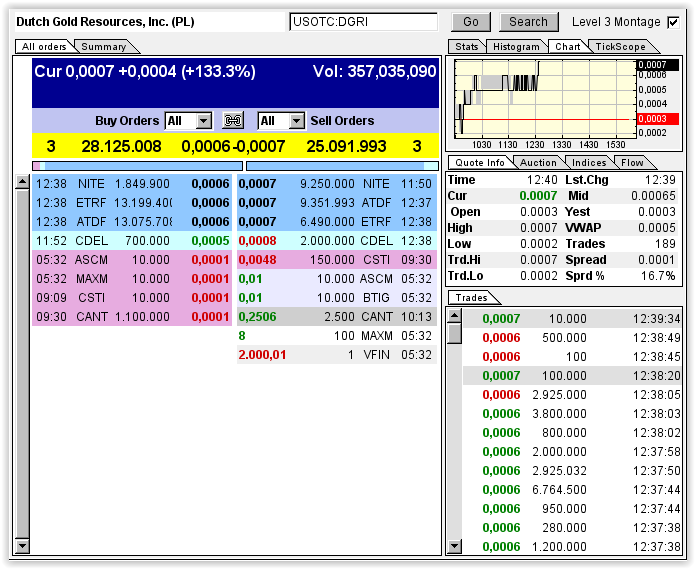Image resolution: width=695 pixels, height=569 pixels.
Task: Select ATDF sell order 9.351.993
Action: (x=337, y=203)
